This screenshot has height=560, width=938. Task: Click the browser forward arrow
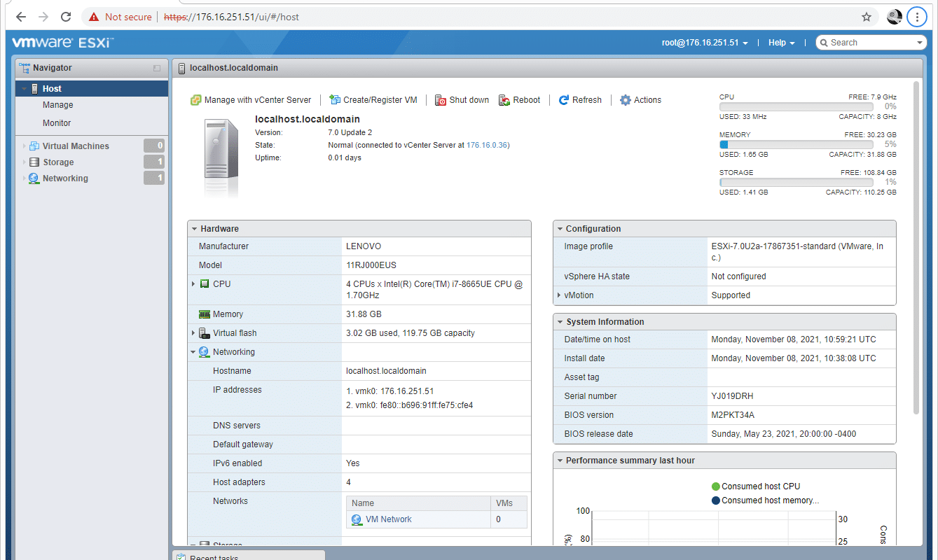pyautogui.click(x=43, y=17)
